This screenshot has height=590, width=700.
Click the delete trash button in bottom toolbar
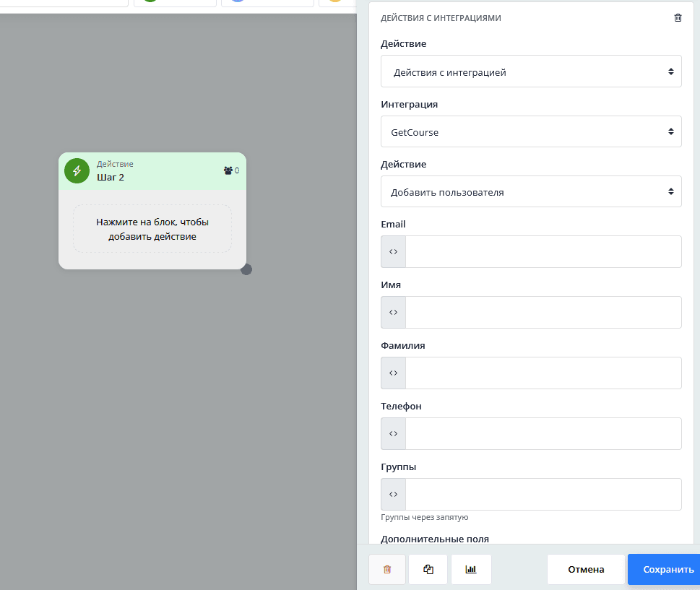click(387, 569)
